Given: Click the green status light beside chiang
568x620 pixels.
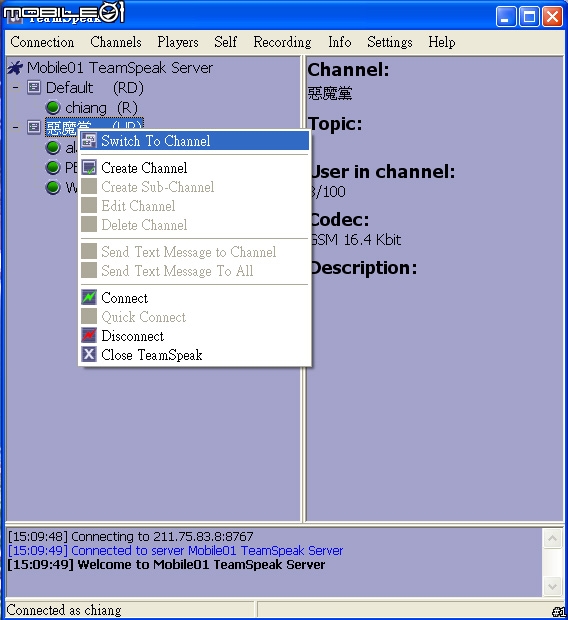Looking at the screenshot, I should click(53, 107).
